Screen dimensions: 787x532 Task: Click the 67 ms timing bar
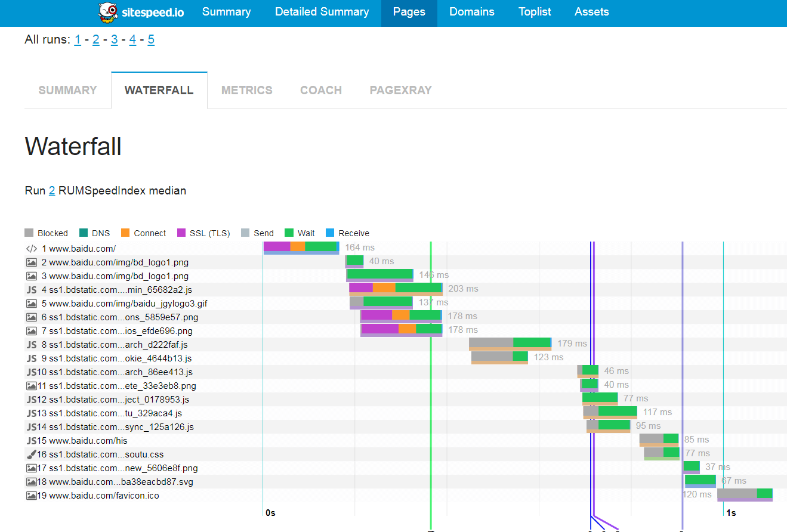click(x=700, y=481)
